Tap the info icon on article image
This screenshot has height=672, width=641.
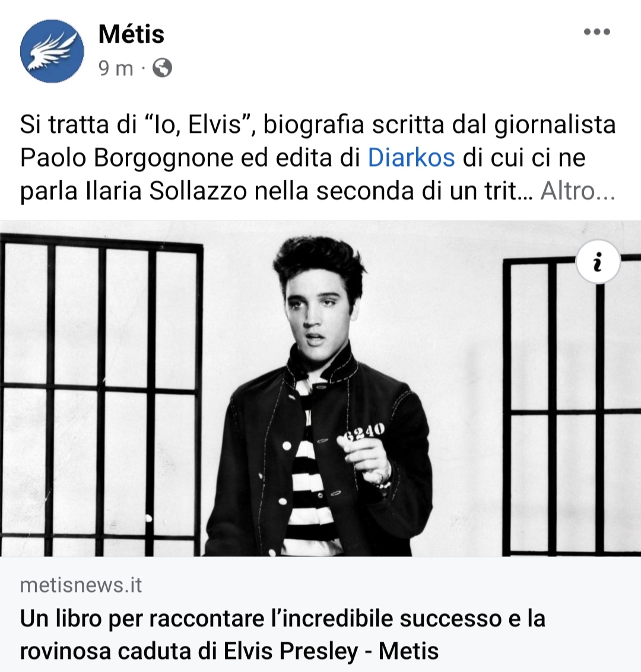point(598,262)
